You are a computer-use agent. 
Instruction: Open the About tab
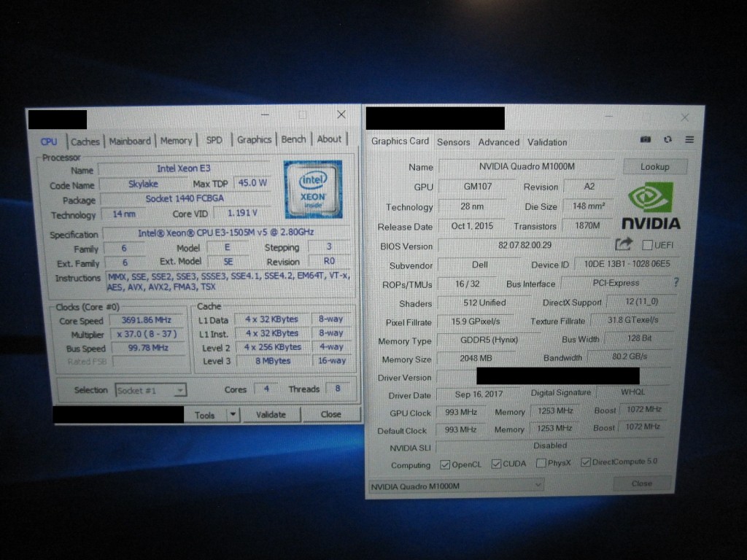[329, 139]
